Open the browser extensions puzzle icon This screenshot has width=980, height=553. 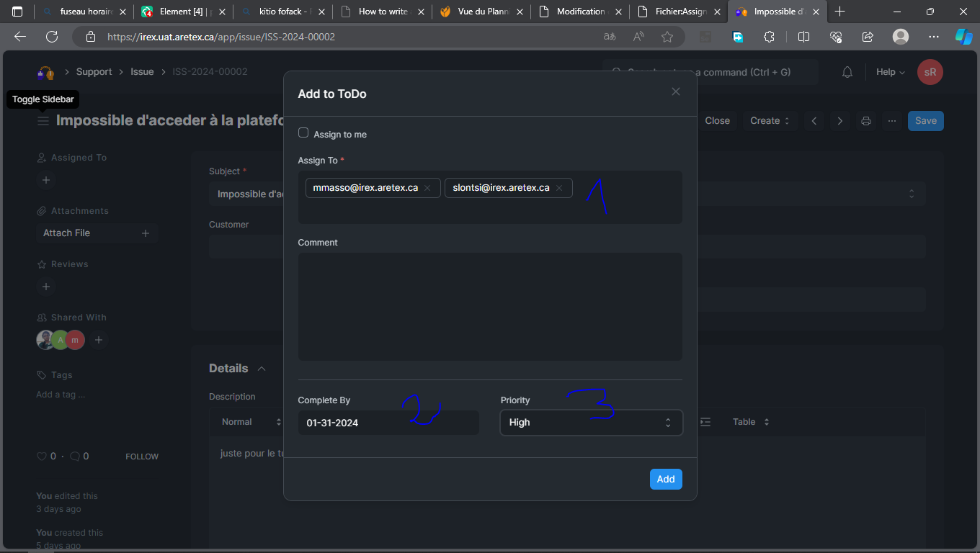coord(769,37)
